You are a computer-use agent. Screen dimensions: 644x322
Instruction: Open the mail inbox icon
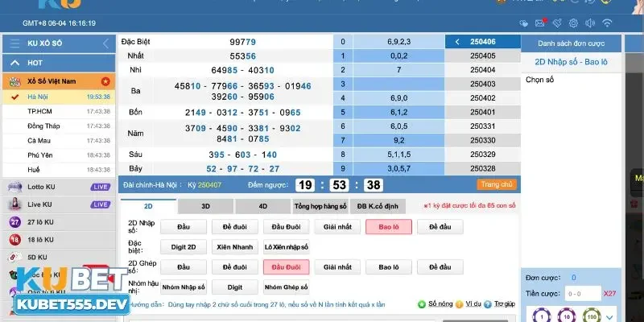[x=540, y=23]
